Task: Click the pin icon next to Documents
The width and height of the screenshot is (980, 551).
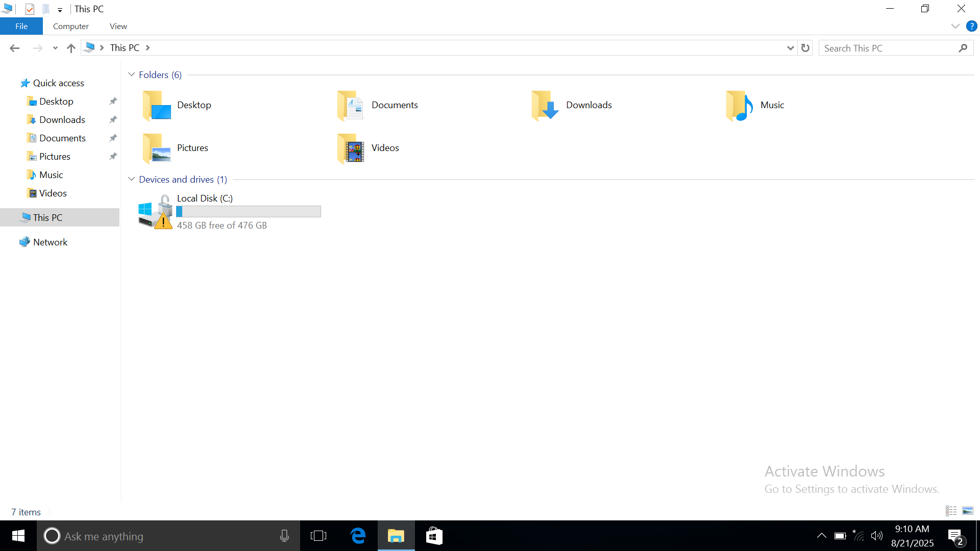Action: click(x=113, y=138)
